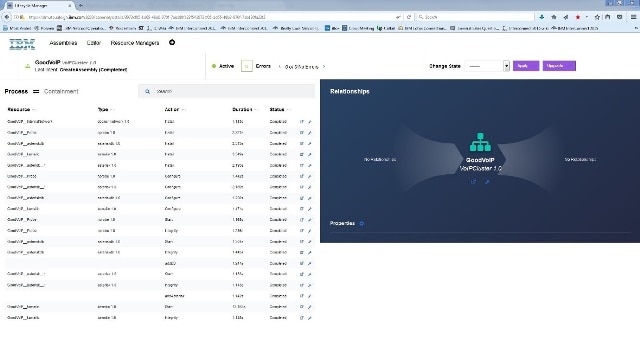
Task: Open details icon on kamailio Integrity row
Action: click(x=302, y=318)
